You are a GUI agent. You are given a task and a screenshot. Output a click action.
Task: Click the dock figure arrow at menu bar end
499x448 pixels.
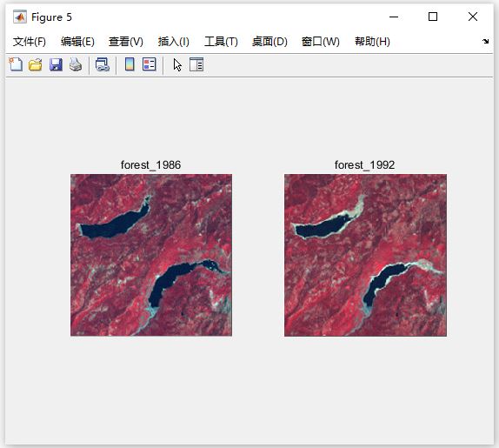click(x=485, y=41)
